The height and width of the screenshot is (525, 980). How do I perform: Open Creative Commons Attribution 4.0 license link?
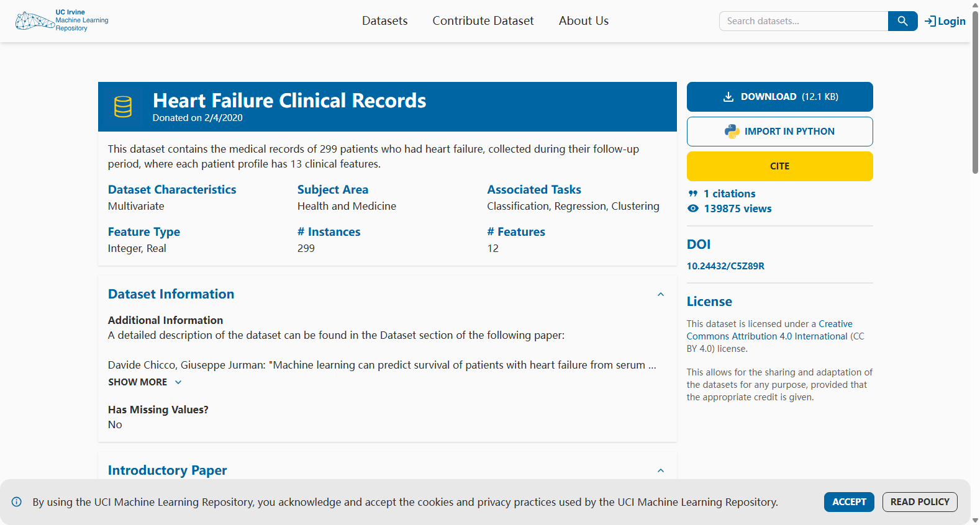(769, 330)
